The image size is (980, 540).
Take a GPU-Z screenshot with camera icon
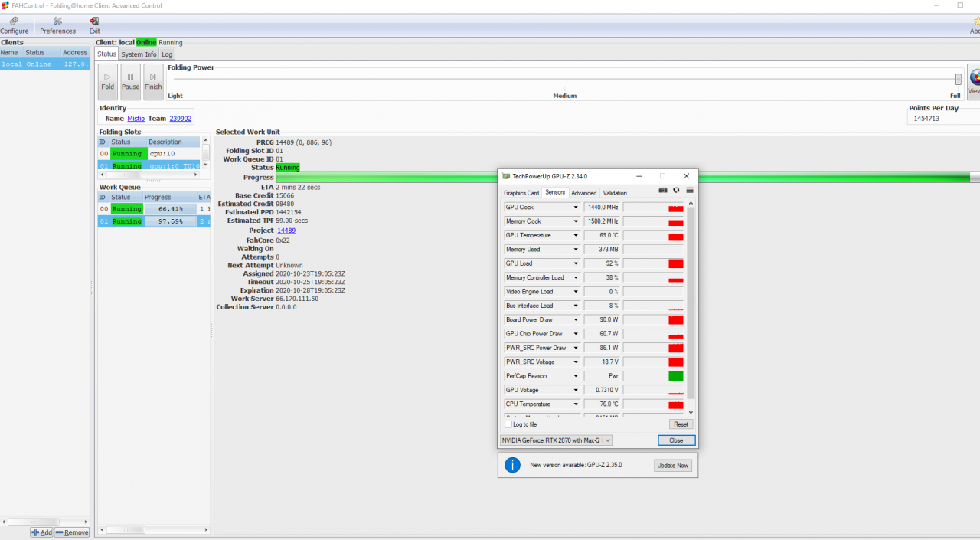(x=663, y=190)
